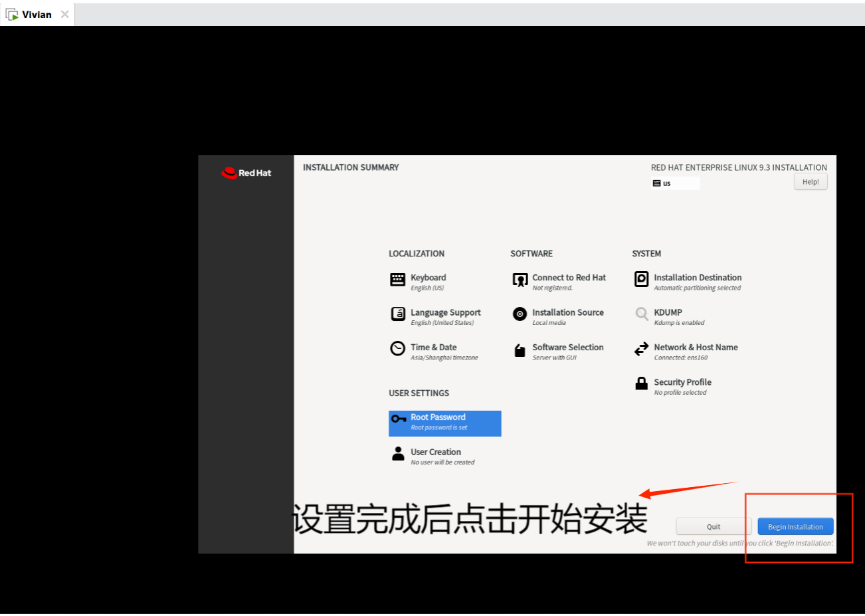
Task: Open Connect to Red Hat
Action: (x=569, y=278)
